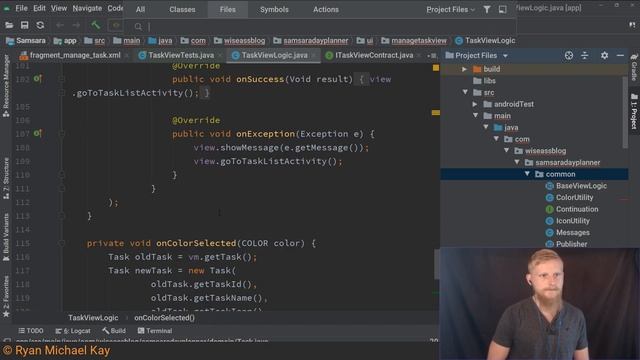Image resolution: width=640 pixels, height=360 pixels.
Task: Click the Forward navigation arrow
Action: [x=76, y=25]
